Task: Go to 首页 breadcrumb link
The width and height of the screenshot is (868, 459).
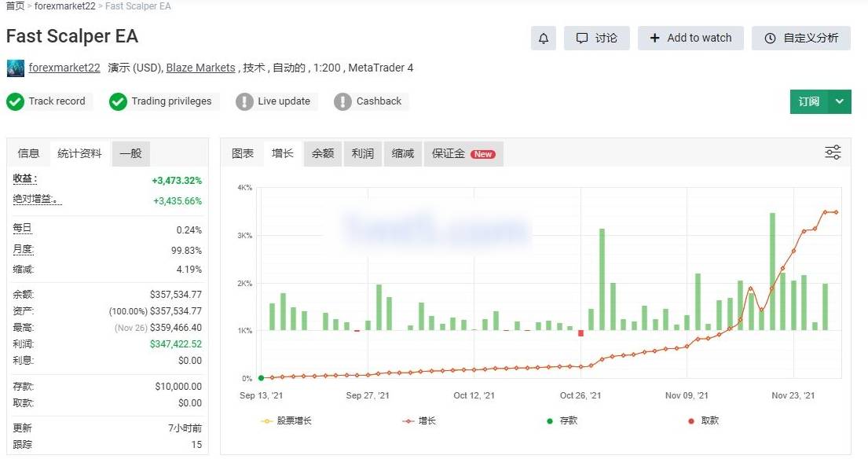Action: pos(15,6)
